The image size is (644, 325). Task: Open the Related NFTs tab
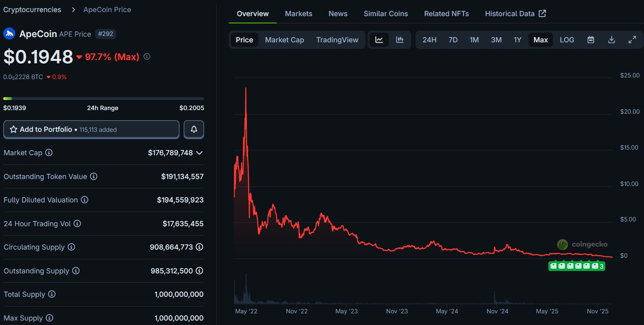click(x=447, y=13)
